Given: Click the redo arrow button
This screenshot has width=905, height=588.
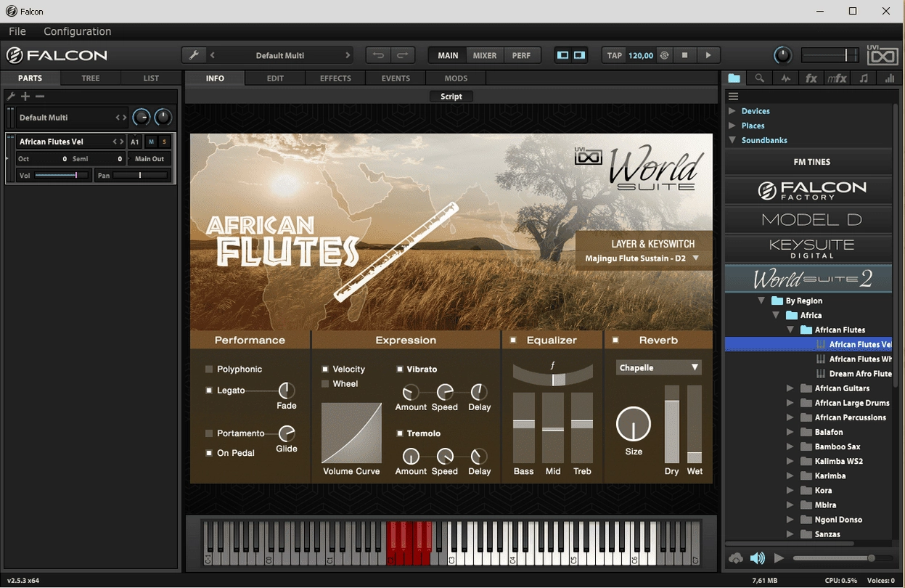Looking at the screenshot, I should 403,55.
